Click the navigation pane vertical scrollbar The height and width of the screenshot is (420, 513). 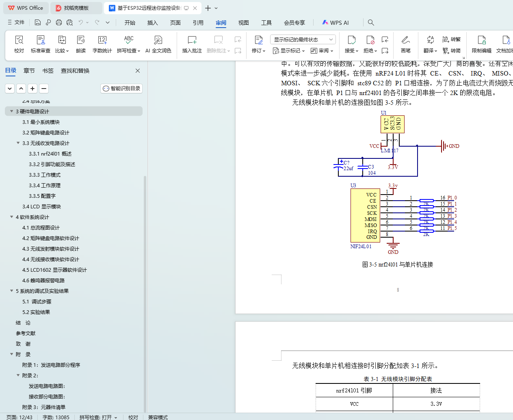(145, 294)
